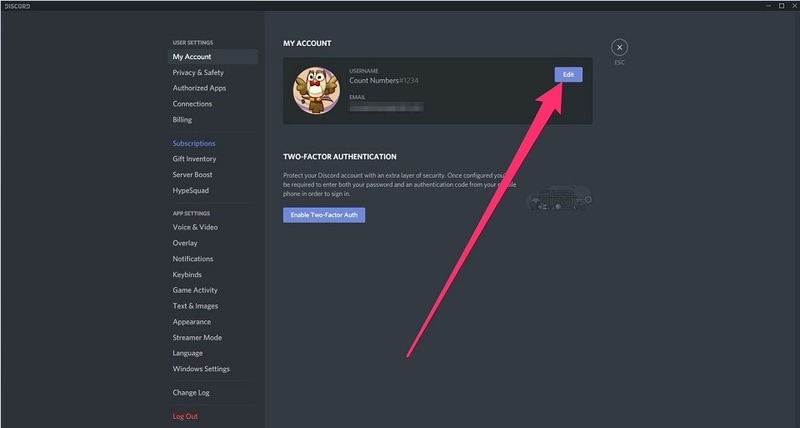Open Subscriptions section

(x=194, y=143)
